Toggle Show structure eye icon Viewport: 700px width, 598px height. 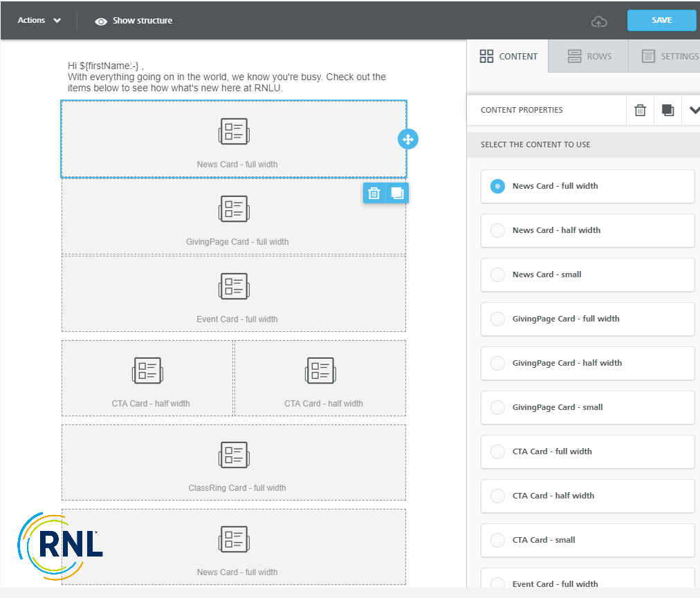tap(101, 21)
